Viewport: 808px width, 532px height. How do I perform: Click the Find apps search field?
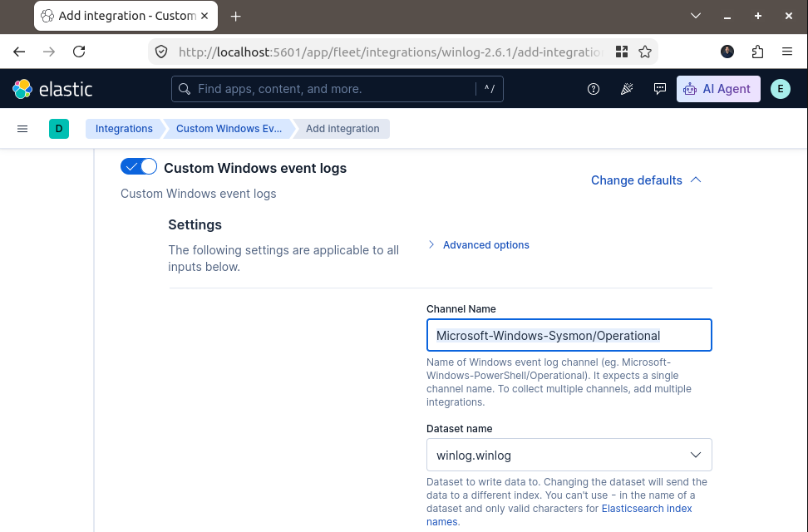pyautogui.click(x=337, y=89)
